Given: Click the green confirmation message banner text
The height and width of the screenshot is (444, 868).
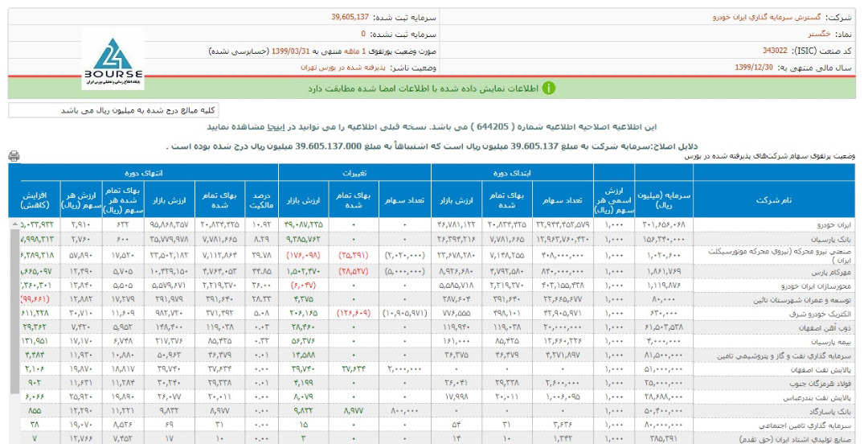Looking at the screenshot, I should click(x=423, y=88).
